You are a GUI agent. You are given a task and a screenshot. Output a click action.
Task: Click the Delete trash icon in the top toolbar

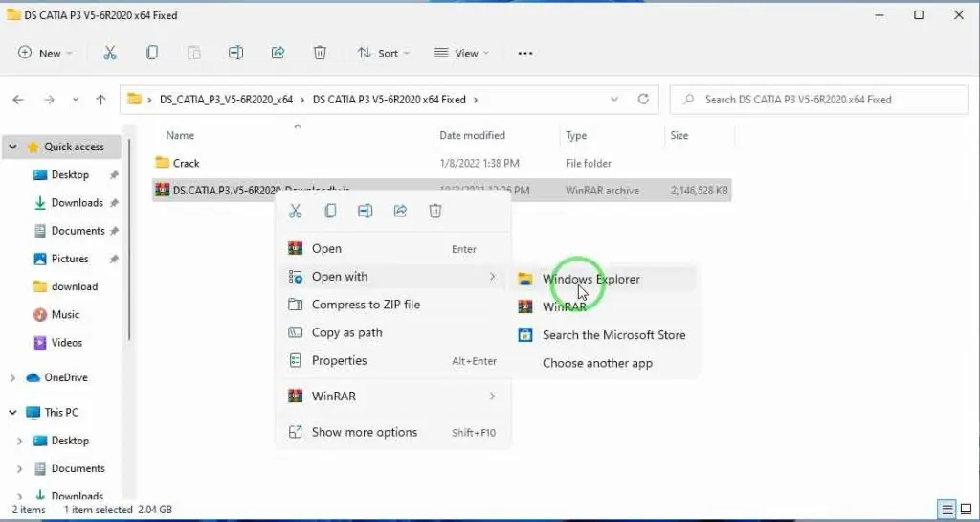[321, 53]
